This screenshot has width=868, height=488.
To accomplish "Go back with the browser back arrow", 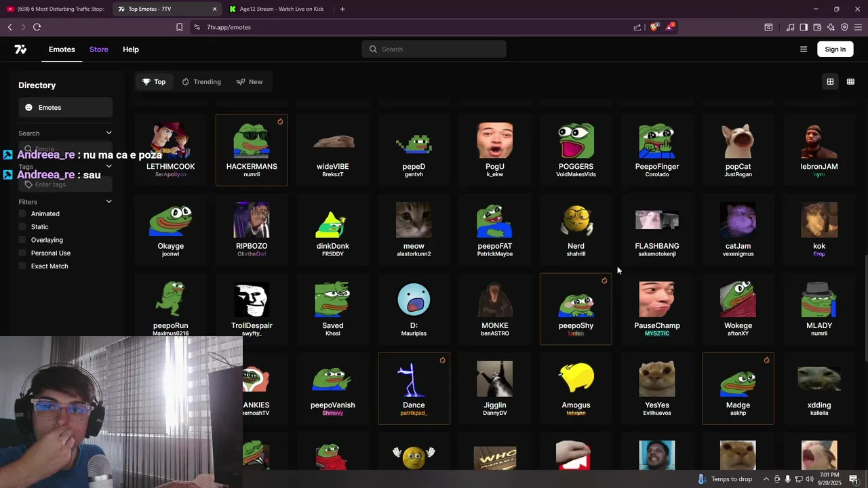I will click(10, 27).
